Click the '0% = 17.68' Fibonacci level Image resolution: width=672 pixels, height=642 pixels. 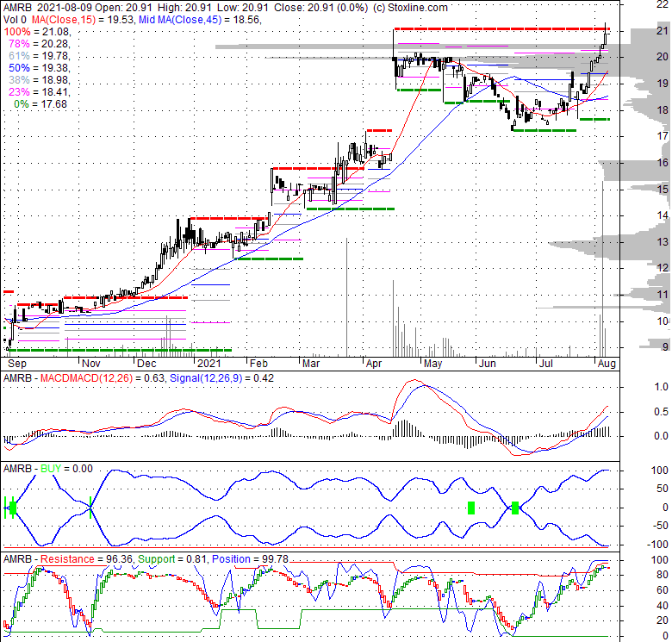(40, 104)
